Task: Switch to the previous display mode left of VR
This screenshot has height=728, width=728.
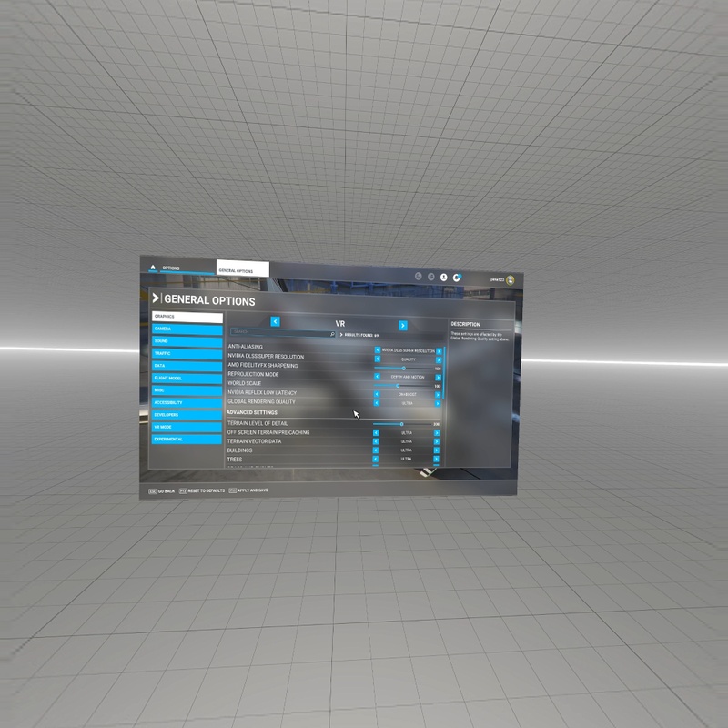Action: coord(276,321)
